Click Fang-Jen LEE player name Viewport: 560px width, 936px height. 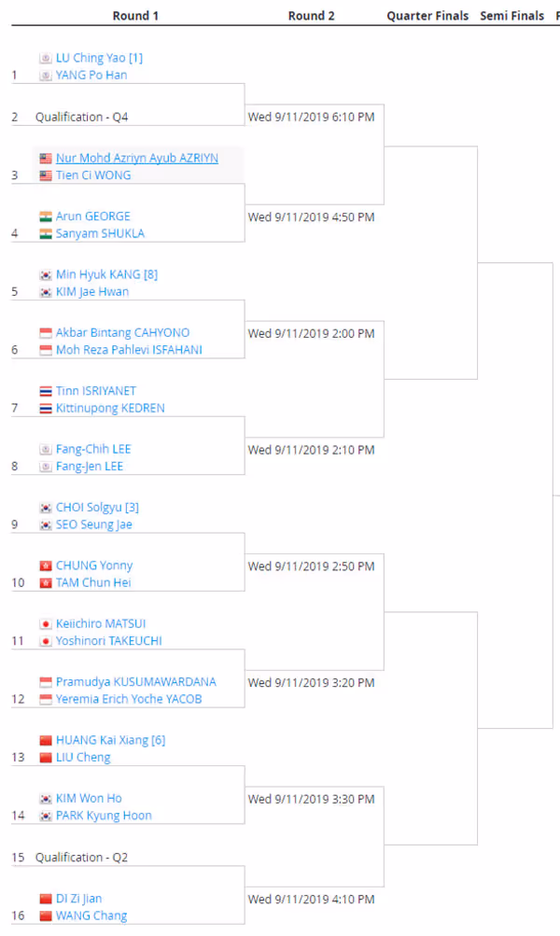pos(90,467)
